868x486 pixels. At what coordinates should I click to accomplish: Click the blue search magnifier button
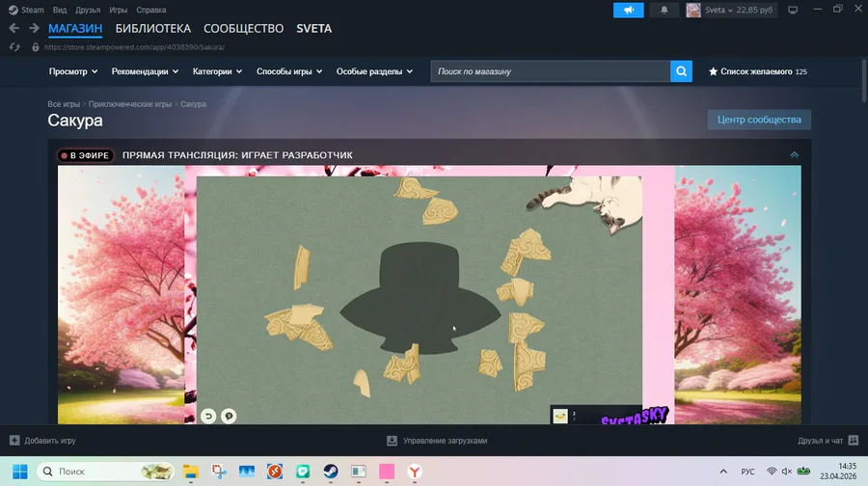tap(682, 71)
